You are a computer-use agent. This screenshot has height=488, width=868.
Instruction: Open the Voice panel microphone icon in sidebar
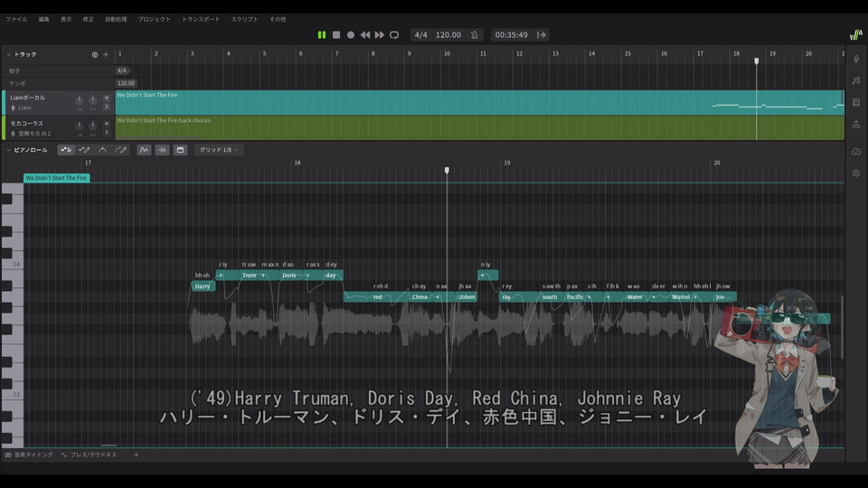click(856, 59)
